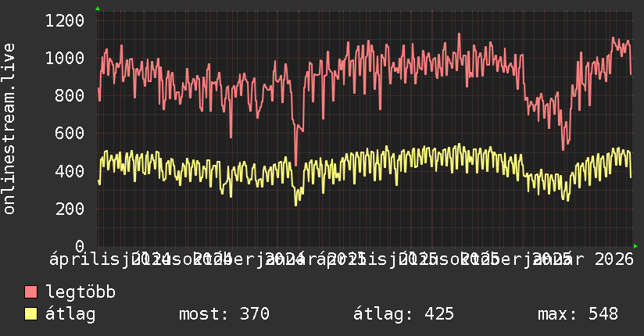
Task: Click the 1200 y-axis label
Action: coord(65,20)
